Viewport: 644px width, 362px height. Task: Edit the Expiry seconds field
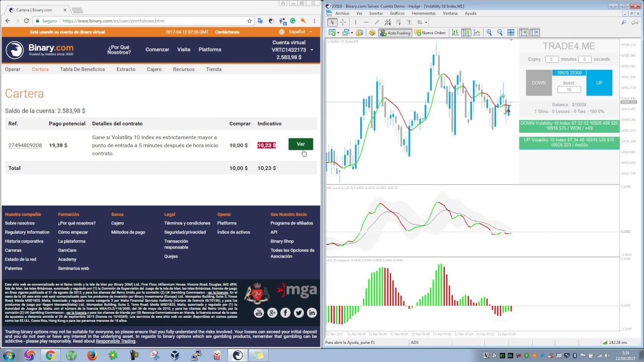click(584, 59)
